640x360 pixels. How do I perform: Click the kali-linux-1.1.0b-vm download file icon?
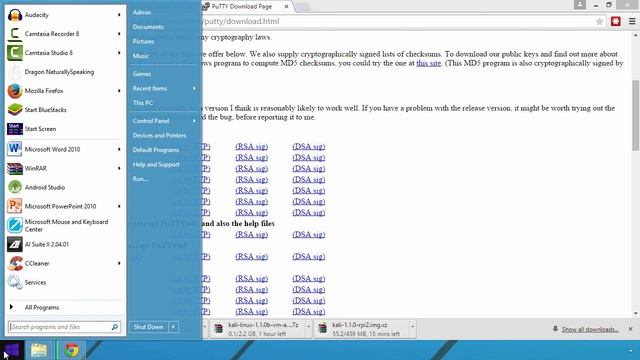click(219, 329)
